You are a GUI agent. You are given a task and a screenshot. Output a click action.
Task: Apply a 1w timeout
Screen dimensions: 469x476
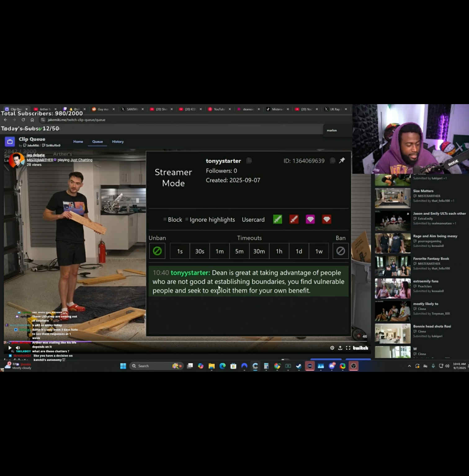click(319, 251)
